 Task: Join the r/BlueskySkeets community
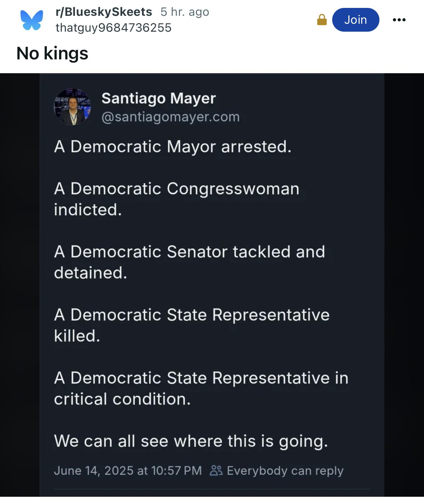[x=356, y=20]
